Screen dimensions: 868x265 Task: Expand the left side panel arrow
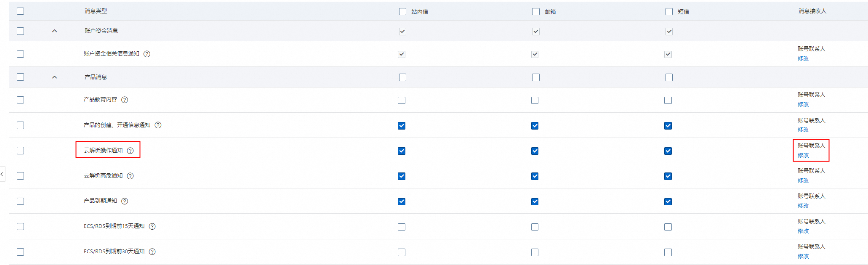(2, 174)
